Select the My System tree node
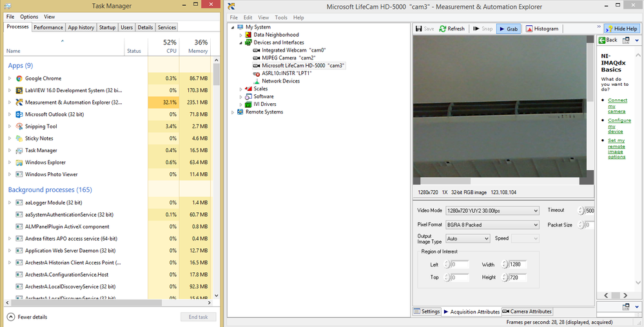 (x=258, y=27)
